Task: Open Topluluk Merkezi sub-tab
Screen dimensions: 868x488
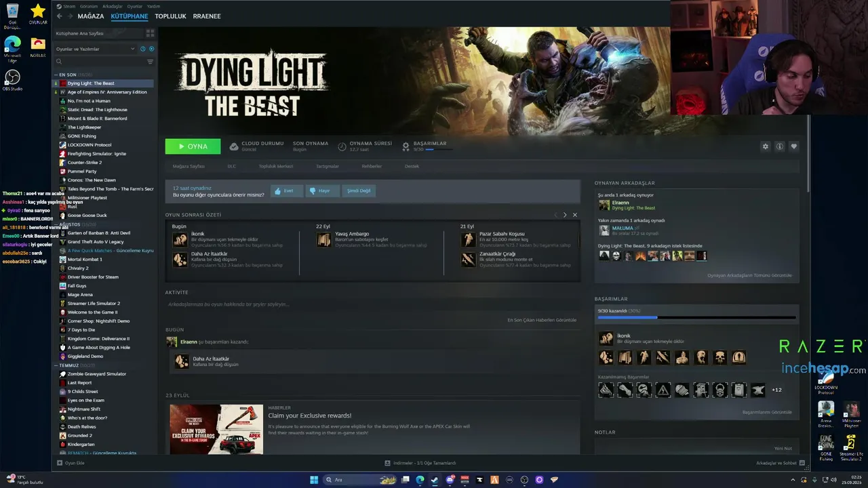Action: 276,166
